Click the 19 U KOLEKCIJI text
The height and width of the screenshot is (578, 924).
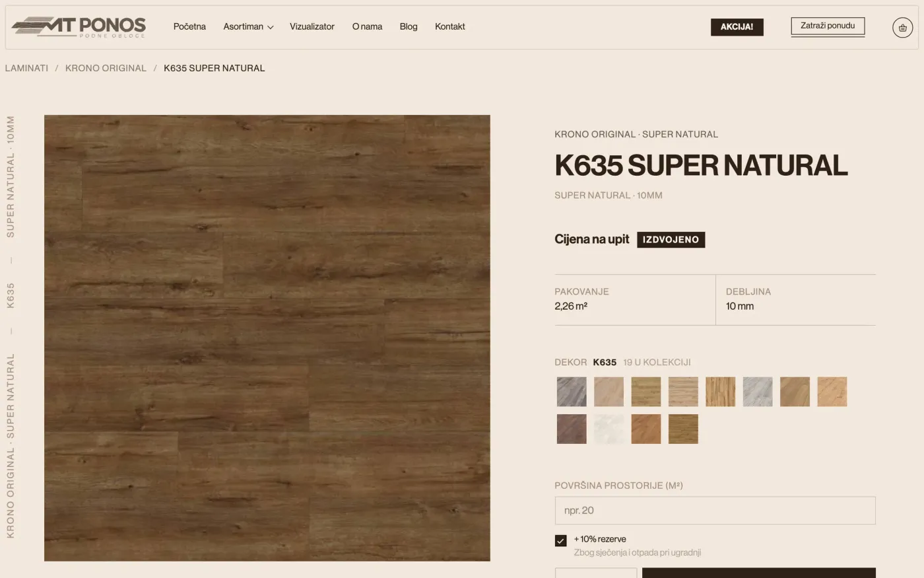(x=657, y=362)
